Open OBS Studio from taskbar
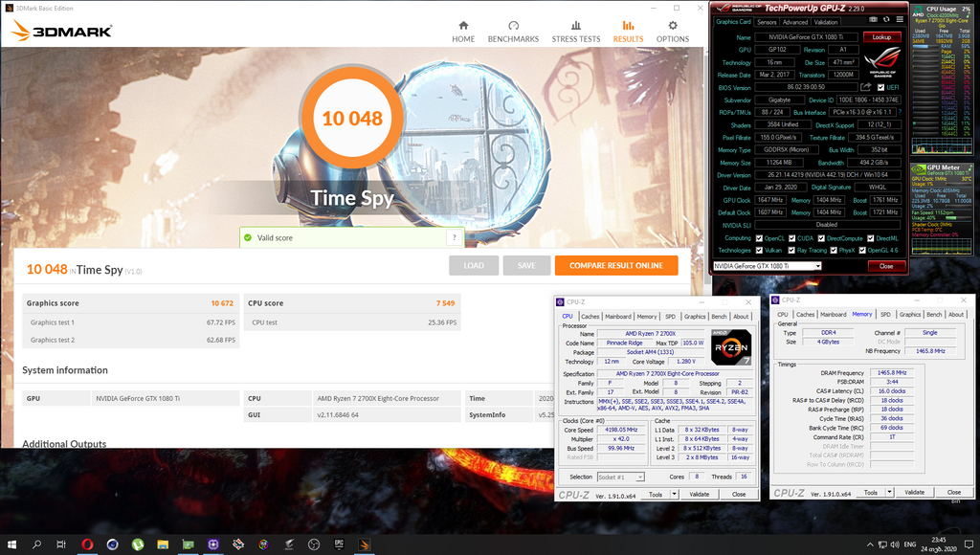The width and height of the screenshot is (980, 555). pyautogui.click(x=314, y=544)
